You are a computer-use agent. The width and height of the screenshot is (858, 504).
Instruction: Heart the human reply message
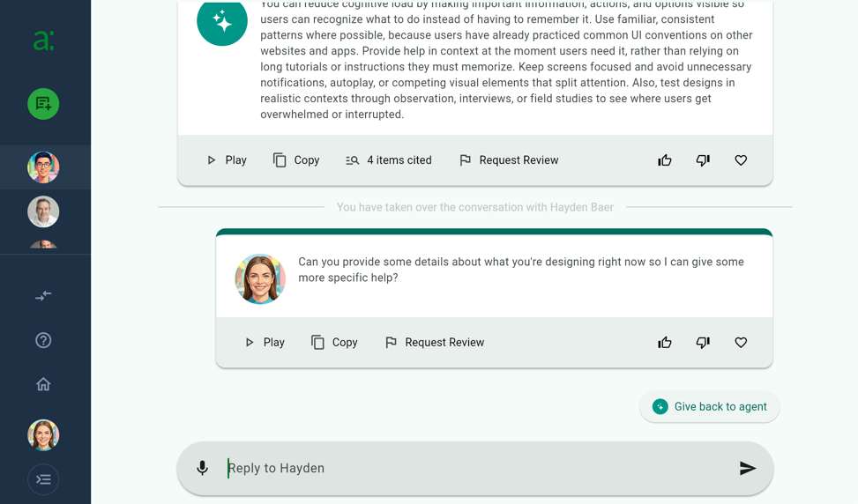741,342
